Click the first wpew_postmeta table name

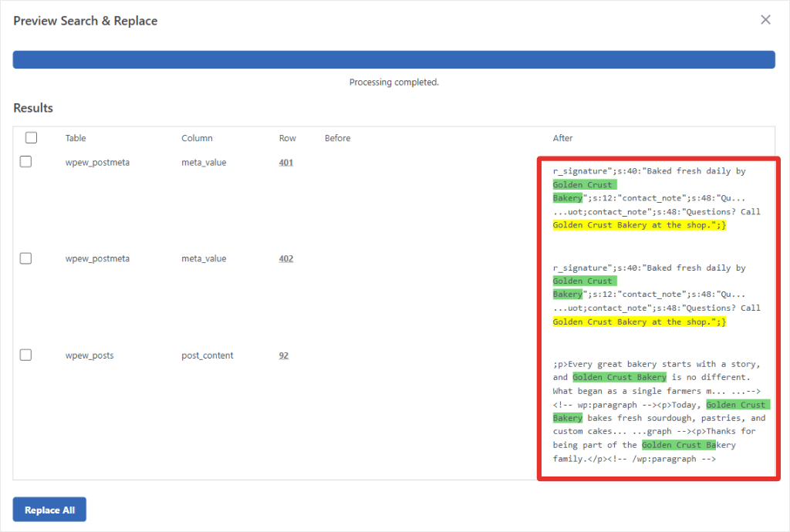[x=97, y=163]
